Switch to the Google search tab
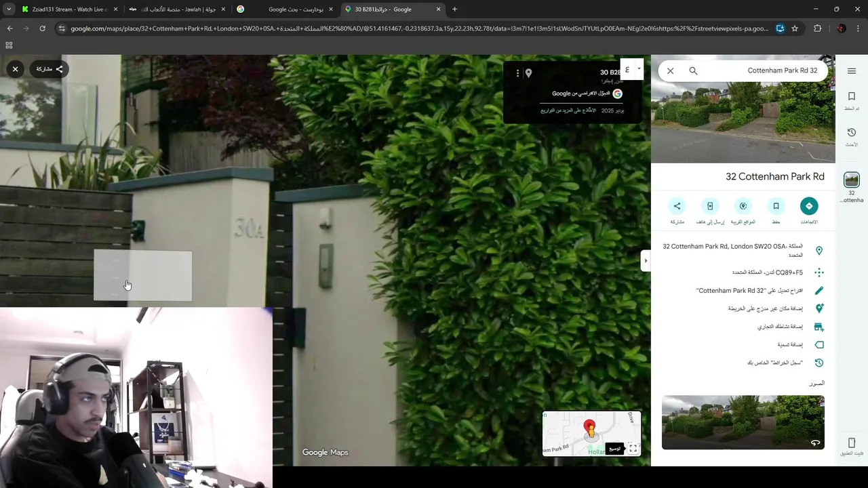The height and width of the screenshot is (488, 868). pos(285,9)
